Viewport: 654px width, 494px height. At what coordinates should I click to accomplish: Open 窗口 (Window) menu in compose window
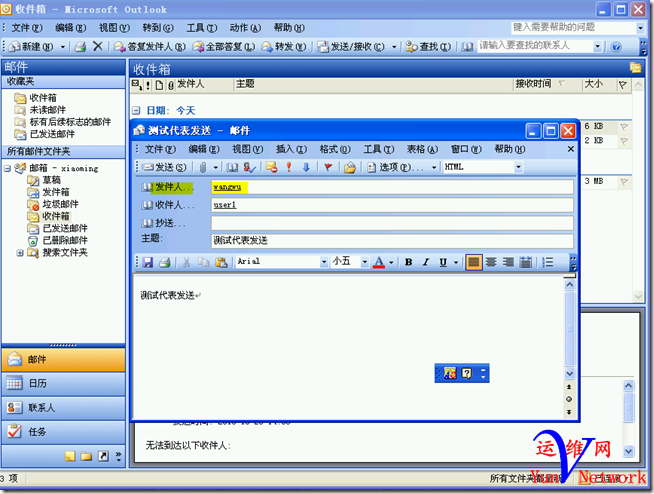pyautogui.click(x=466, y=149)
